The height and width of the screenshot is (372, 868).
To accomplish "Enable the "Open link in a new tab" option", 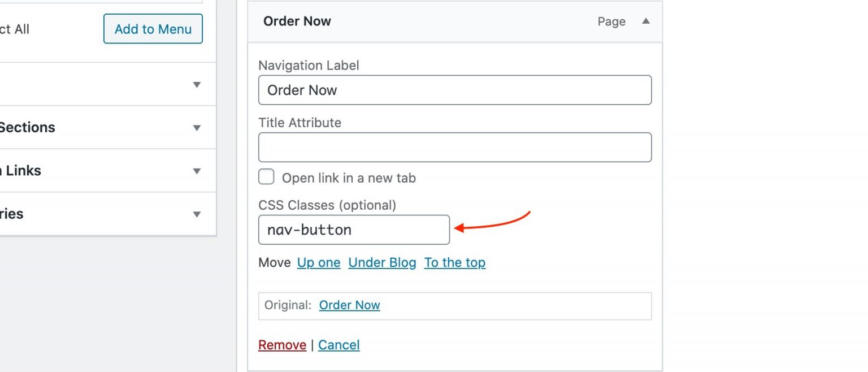I will pos(266,176).
